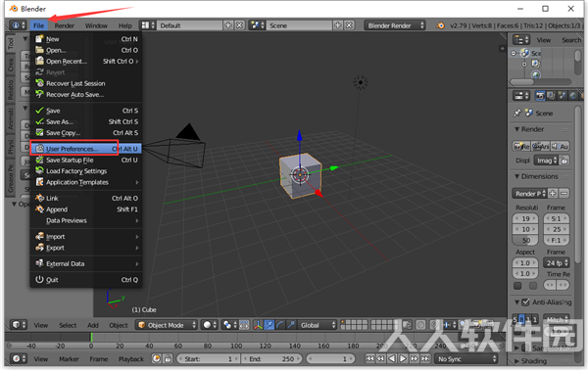
Task: Click the End frame field showing 250
Action: pos(271,359)
